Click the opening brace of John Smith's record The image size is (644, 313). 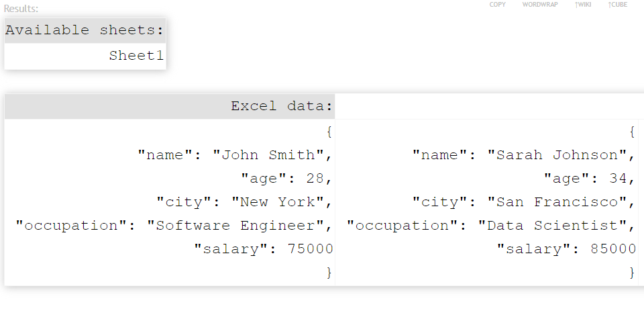(329, 132)
